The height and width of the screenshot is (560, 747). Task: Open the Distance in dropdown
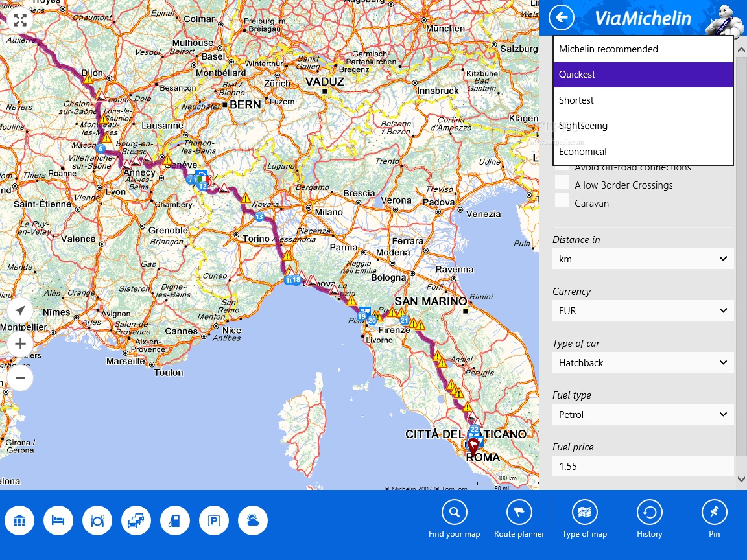point(643,259)
